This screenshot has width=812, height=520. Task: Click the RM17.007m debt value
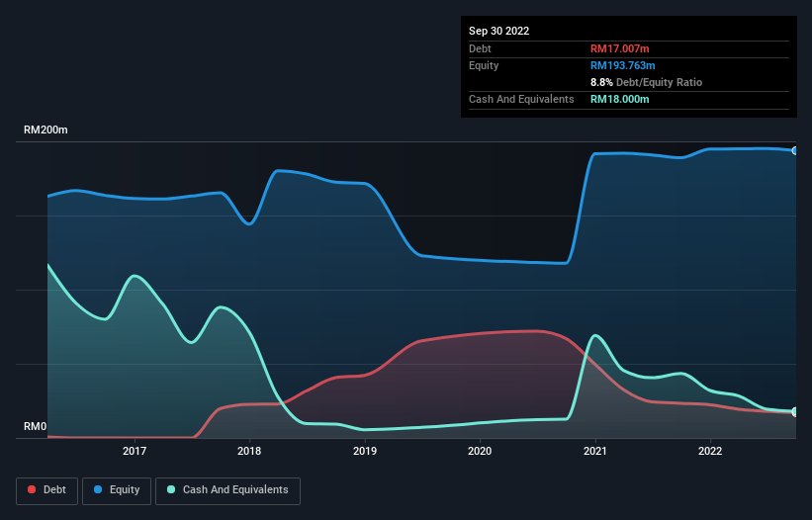(x=619, y=48)
